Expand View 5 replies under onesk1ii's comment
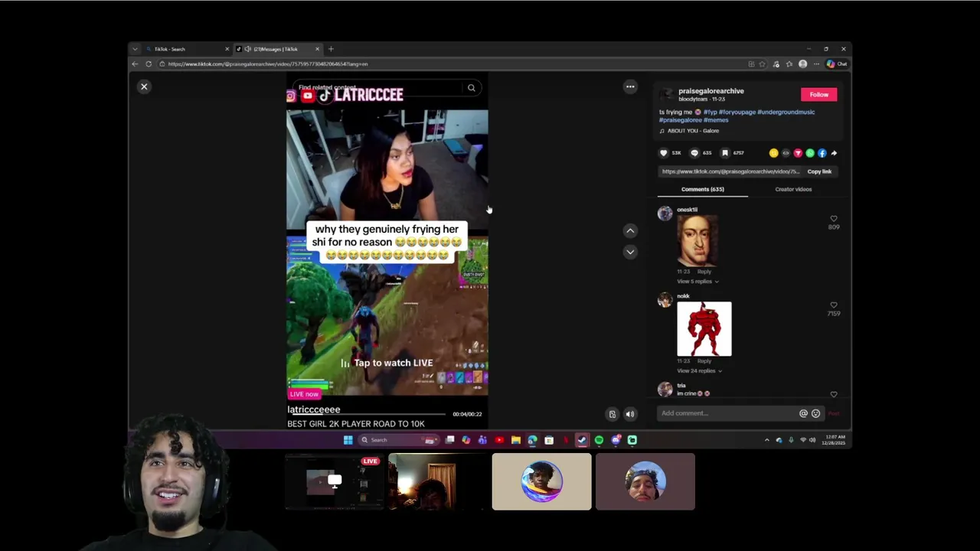The height and width of the screenshot is (551, 980). pyautogui.click(x=697, y=282)
